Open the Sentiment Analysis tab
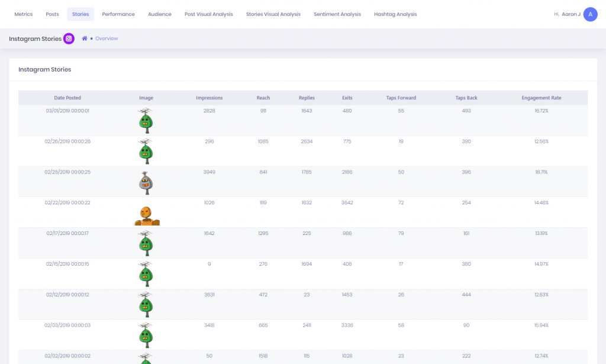This screenshot has width=606, height=364. tap(337, 14)
